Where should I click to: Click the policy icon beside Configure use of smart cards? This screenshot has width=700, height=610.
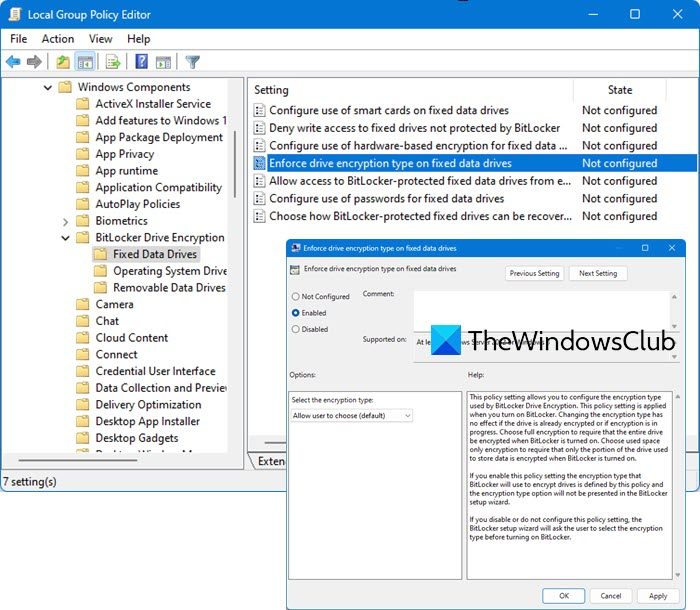[259, 110]
